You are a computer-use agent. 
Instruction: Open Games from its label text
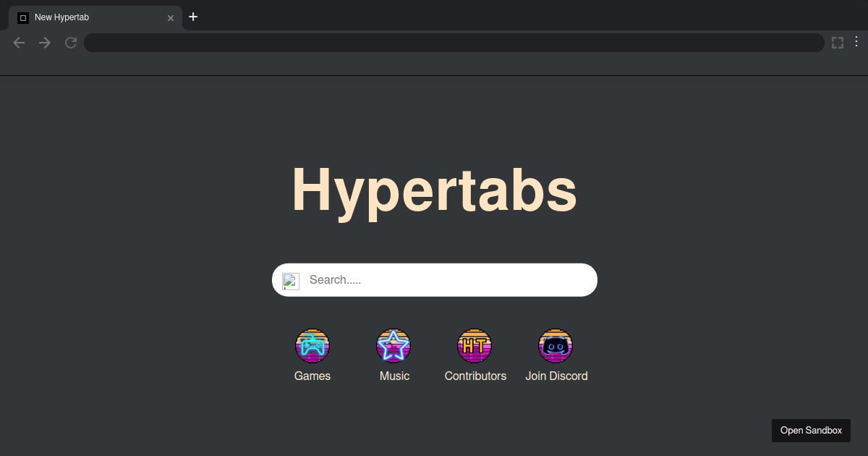click(312, 376)
